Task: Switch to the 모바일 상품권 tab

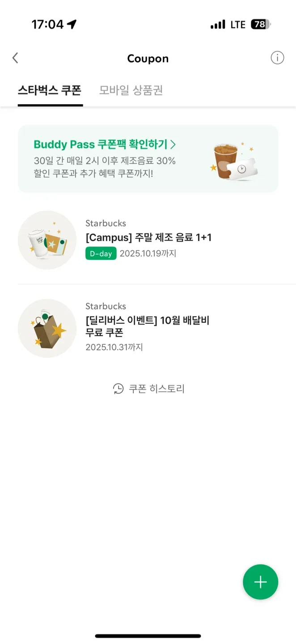Action: click(131, 91)
